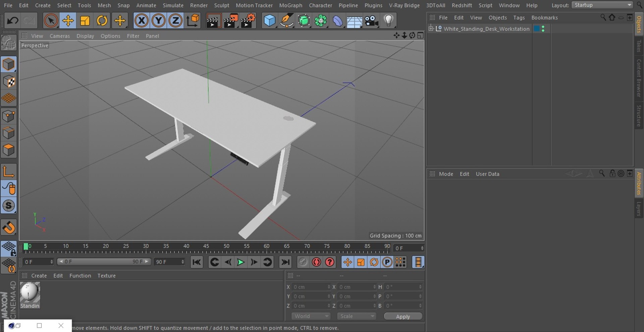Open the Layout Startup dropdown
This screenshot has height=332, width=644.
(602, 5)
